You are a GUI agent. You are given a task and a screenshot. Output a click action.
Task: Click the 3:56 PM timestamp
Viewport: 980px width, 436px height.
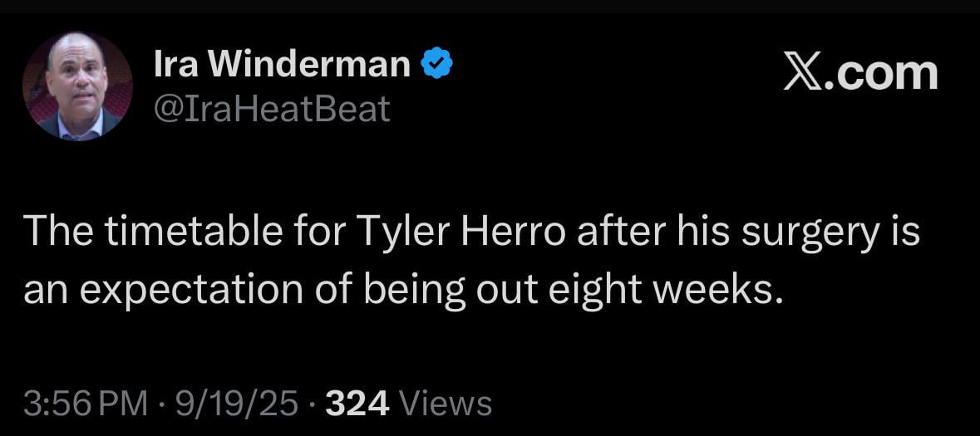coord(75,404)
